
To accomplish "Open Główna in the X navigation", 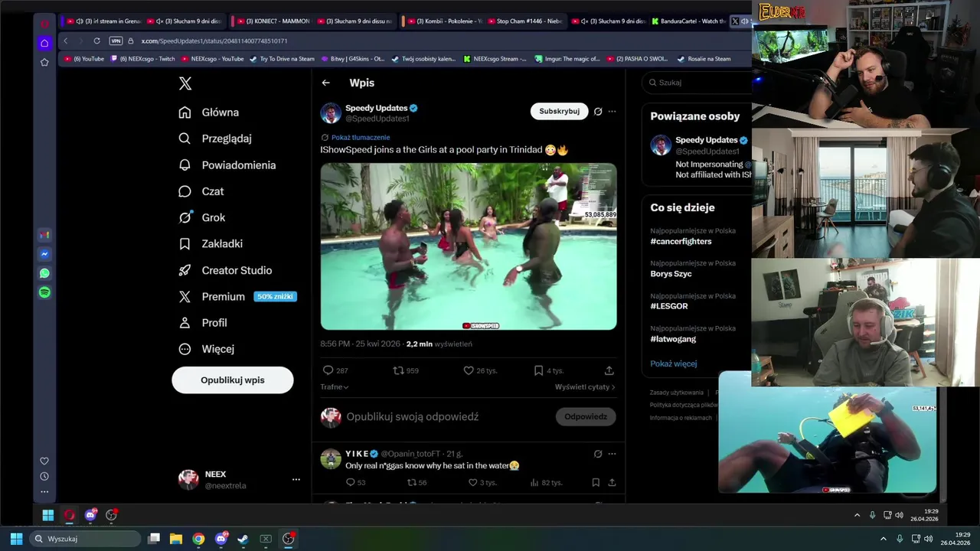I will pos(209,112).
